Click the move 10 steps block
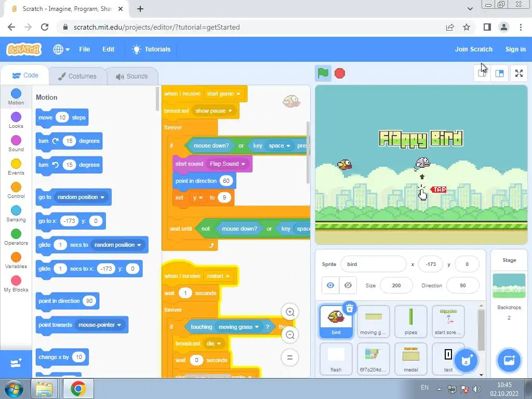The image size is (532, 399). click(62, 118)
